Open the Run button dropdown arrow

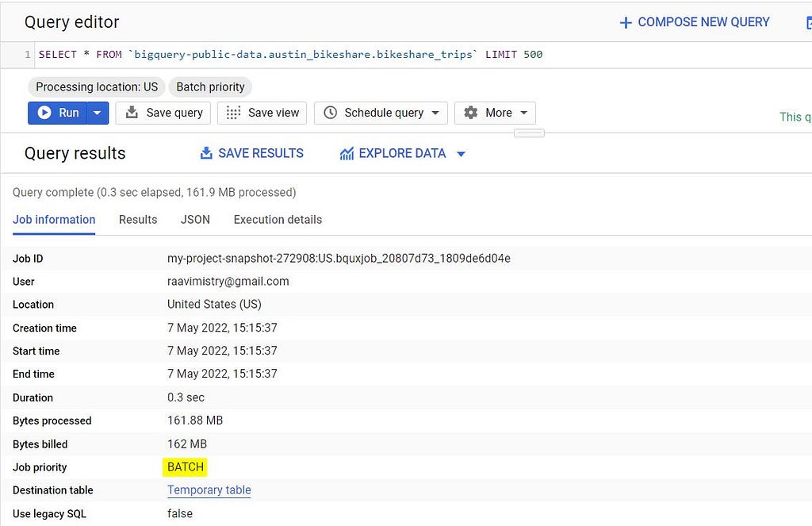[x=97, y=113]
